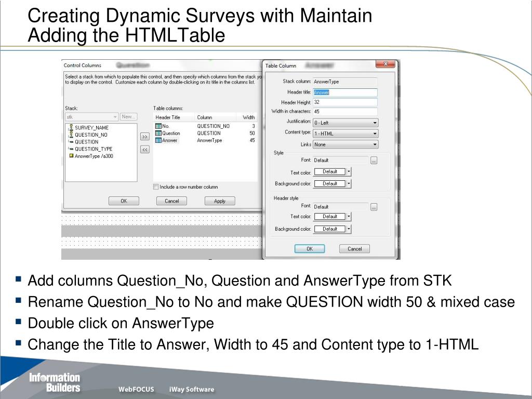Click the Stack column AnswerType field
The width and height of the screenshot is (532, 399).
click(x=345, y=82)
